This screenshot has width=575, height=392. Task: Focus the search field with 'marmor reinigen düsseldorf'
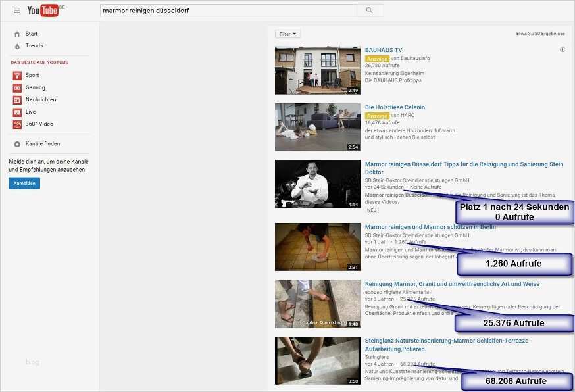click(x=228, y=11)
